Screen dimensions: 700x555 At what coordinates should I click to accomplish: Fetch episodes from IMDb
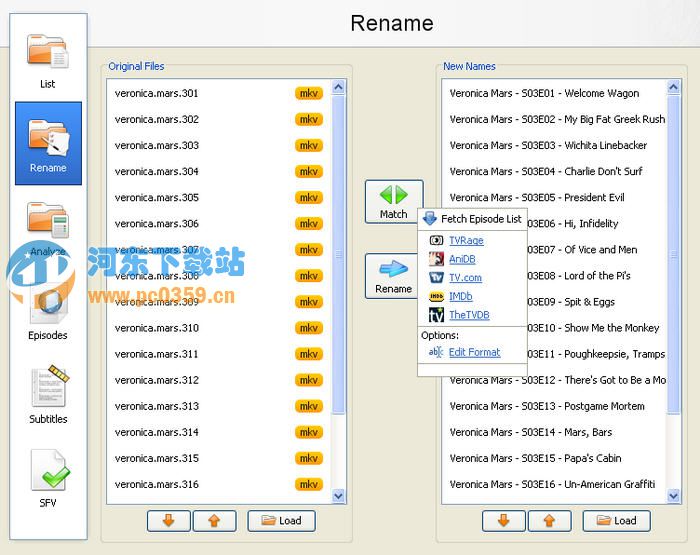click(x=461, y=296)
